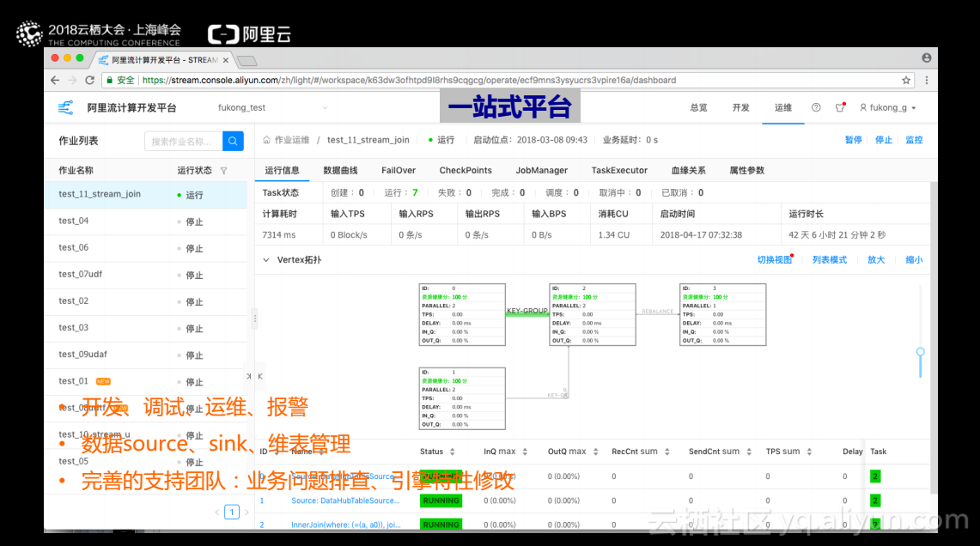Switch to the 数据曲线 tab
Screen dimensions: 980x546
point(340,170)
